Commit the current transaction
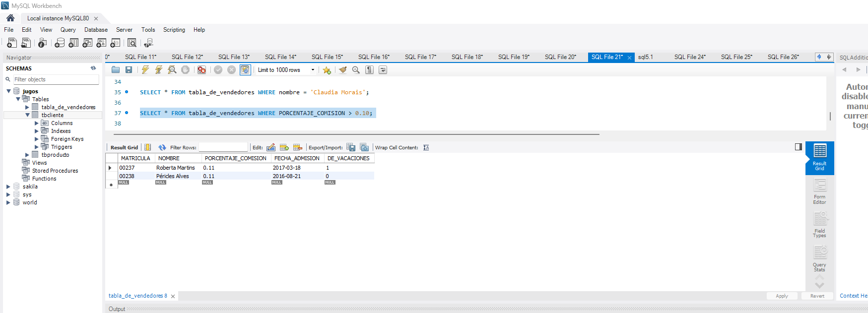The image size is (868, 313). point(218,70)
